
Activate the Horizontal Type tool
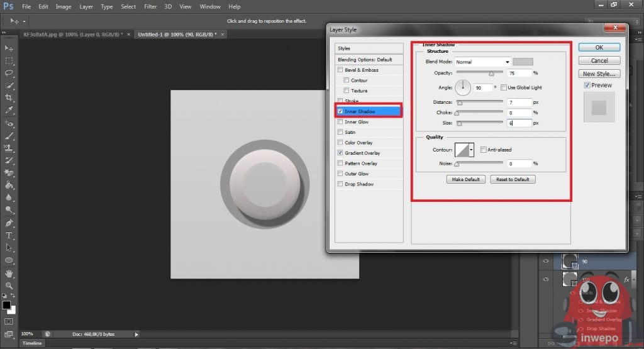9,235
